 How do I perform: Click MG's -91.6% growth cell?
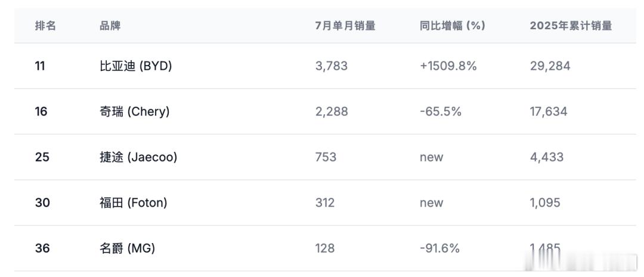439,248
